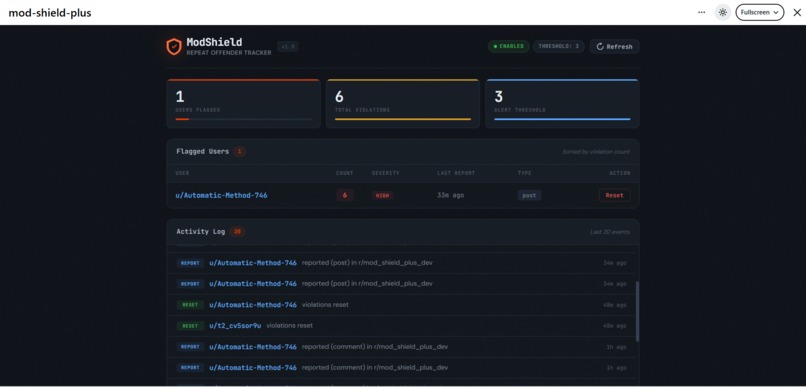
Task: Click the green ENABLED status badge
Action: point(509,46)
